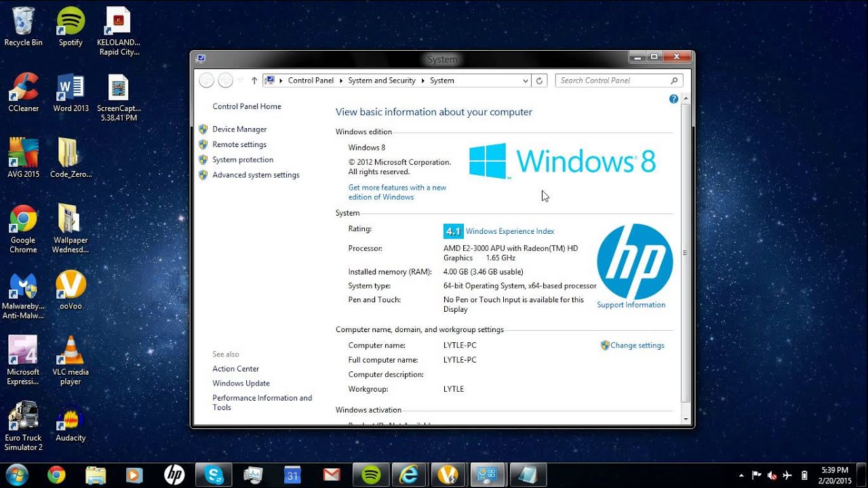This screenshot has height=488, width=868.
Task: Click System in the address breadcrumb
Action: [442, 81]
